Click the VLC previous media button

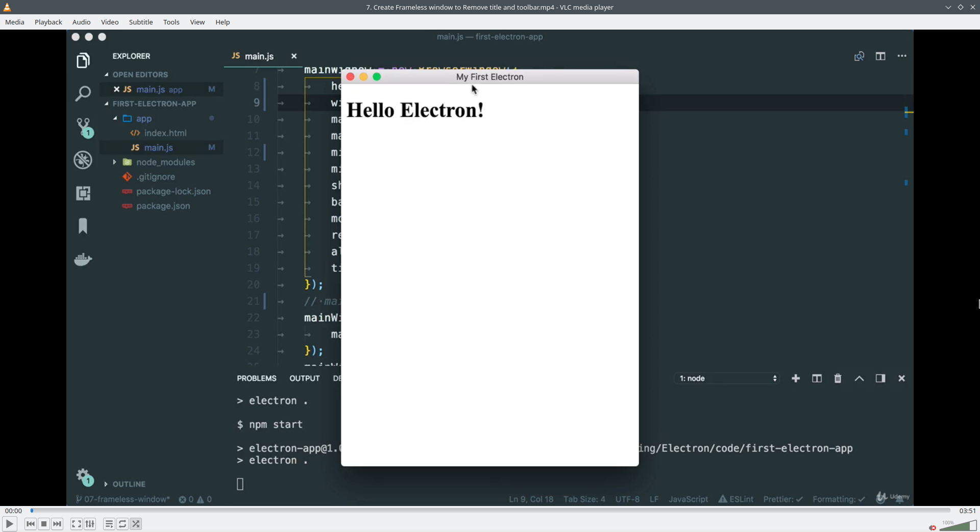coord(31,524)
